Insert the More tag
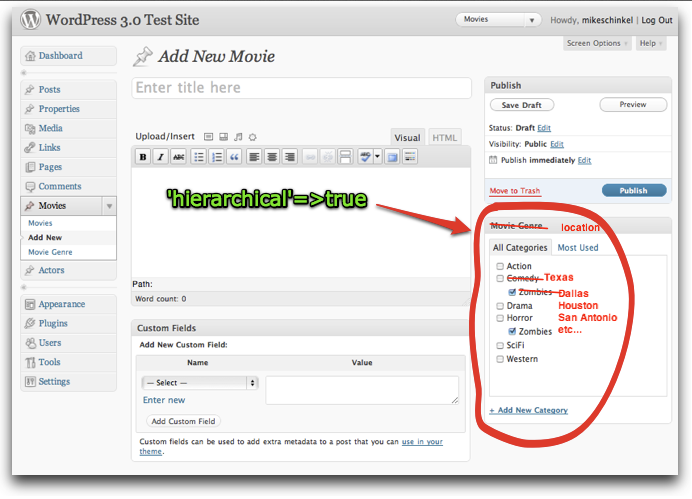This screenshot has height=499, width=692. 345,157
